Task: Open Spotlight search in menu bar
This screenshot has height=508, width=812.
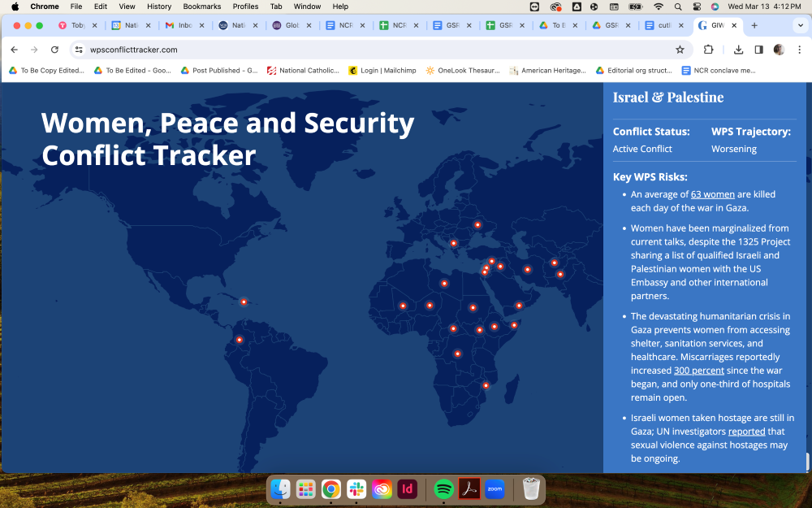Action: tap(678, 7)
